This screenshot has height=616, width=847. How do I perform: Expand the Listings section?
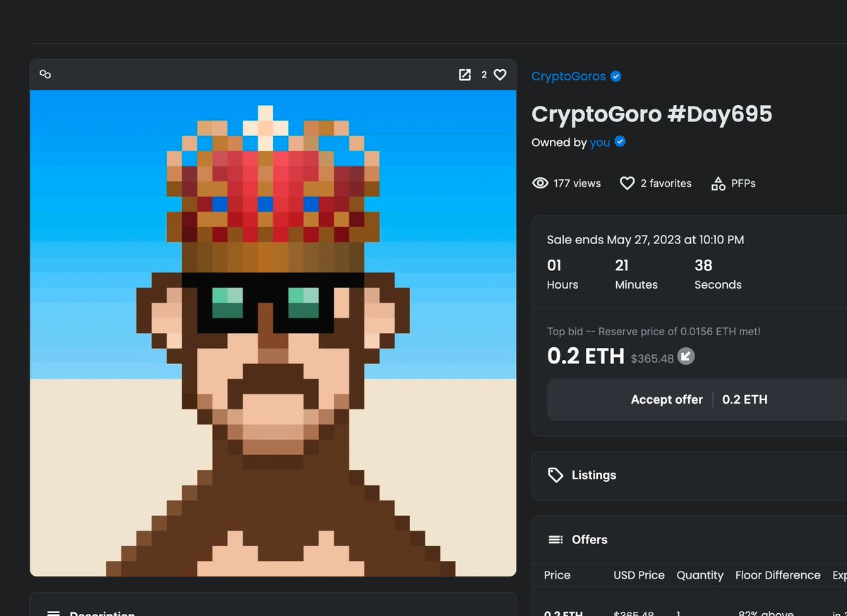click(x=690, y=476)
